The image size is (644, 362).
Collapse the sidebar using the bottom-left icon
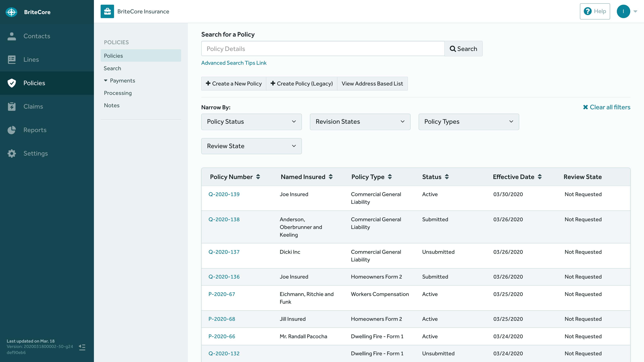click(x=82, y=347)
